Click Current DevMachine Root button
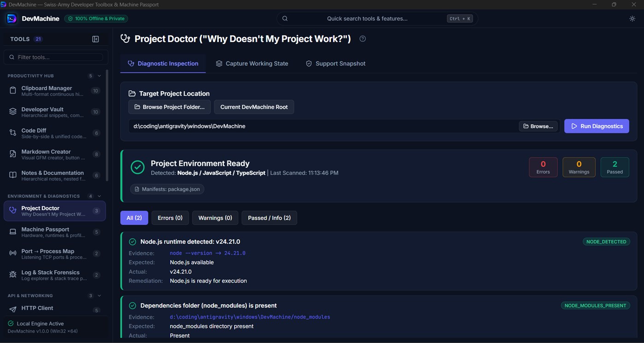The height and width of the screenshot is (343, 644). (254, 107)
